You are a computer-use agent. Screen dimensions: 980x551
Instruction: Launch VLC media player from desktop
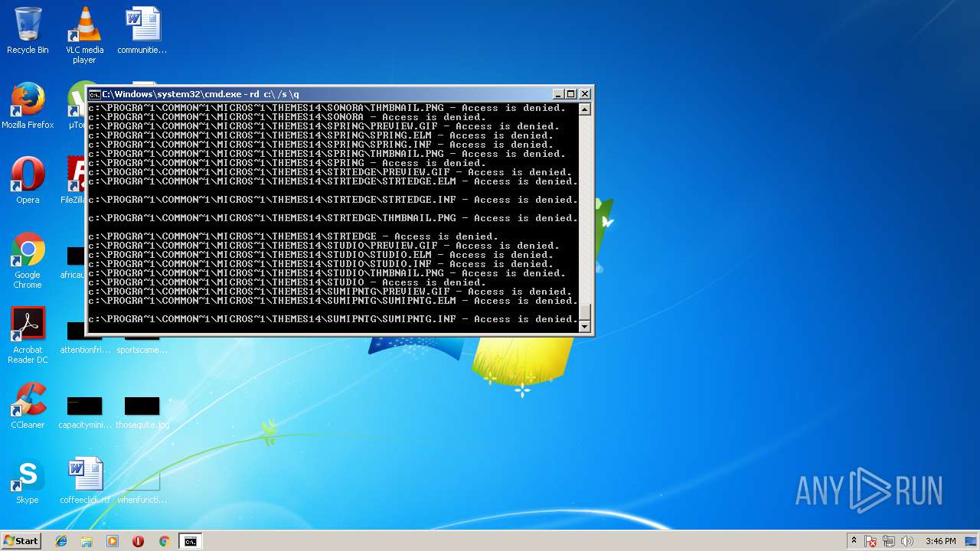point(84,36)
